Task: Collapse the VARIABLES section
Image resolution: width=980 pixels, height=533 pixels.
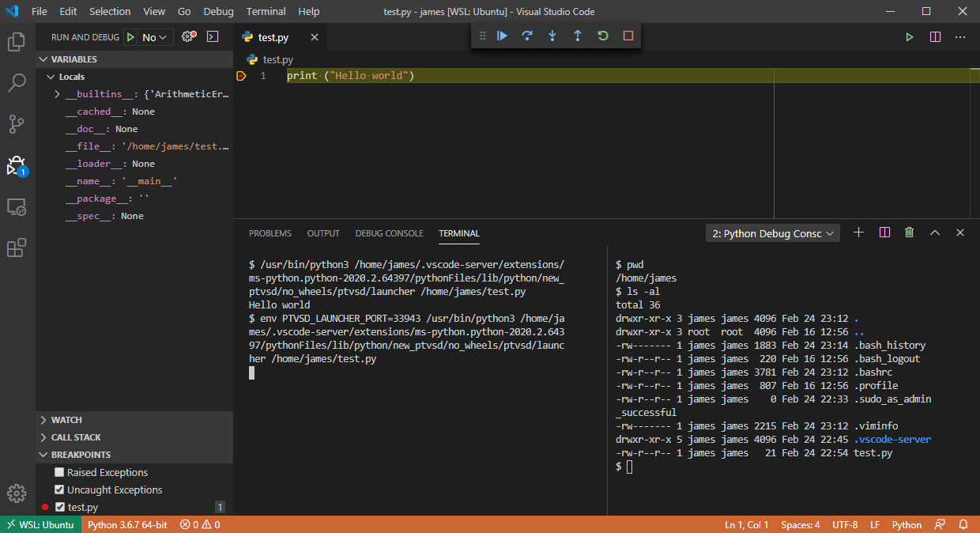Action: (134, 59)
